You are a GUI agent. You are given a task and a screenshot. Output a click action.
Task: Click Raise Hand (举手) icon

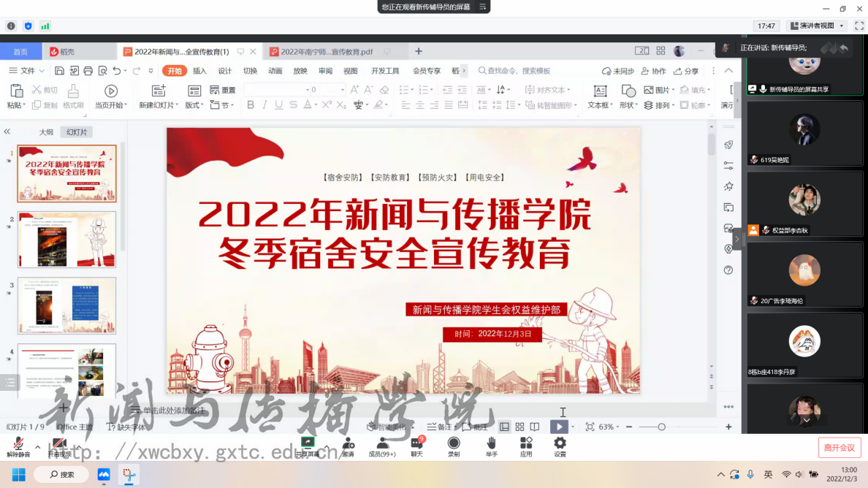pos(491,446)
